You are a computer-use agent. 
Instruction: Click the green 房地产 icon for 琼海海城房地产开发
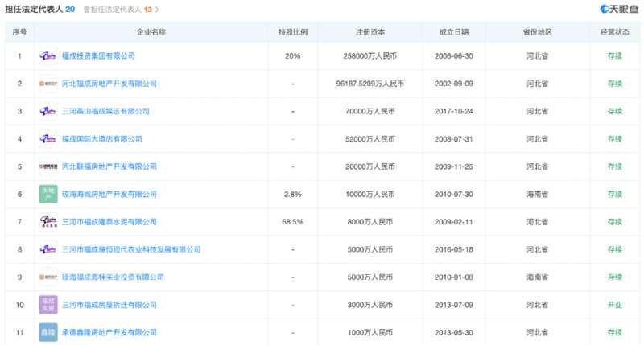[48, 194]
